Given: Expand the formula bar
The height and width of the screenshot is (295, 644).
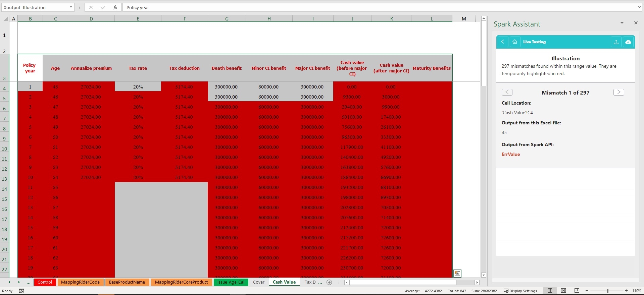Looking at the screenshot, I should pyautogui.click(x=639, y=7).
